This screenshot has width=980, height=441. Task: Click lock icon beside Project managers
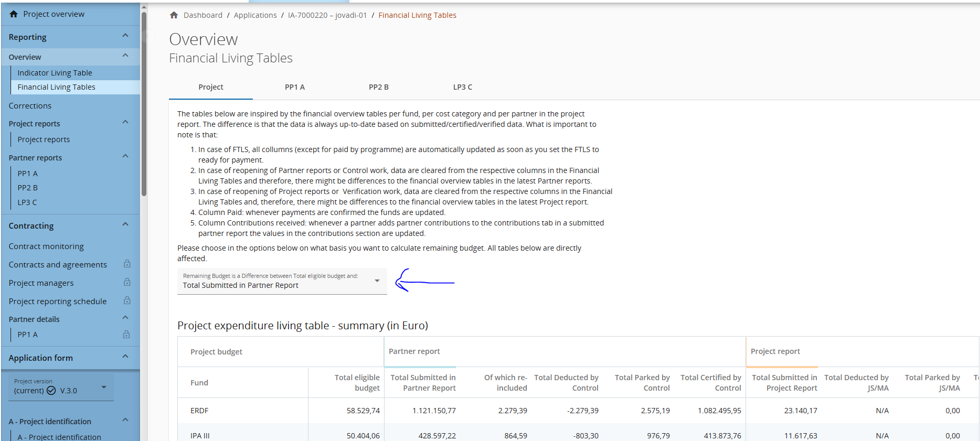pyautogui.click(x=127, y=283)
